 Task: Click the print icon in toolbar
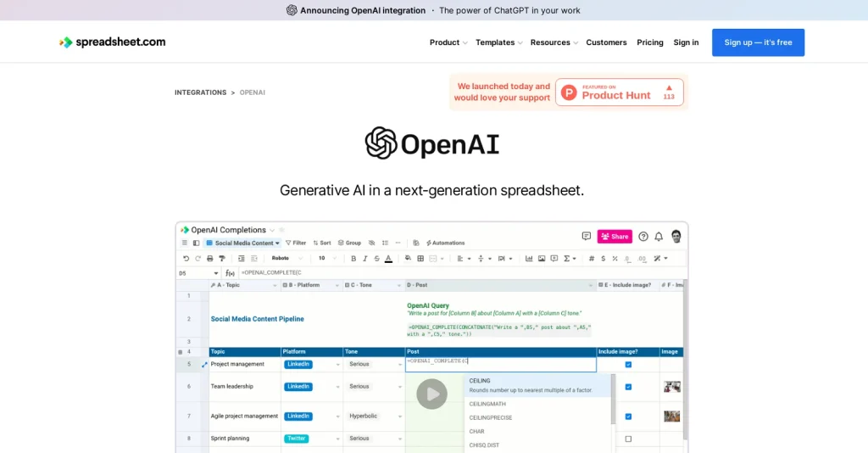tap(209, 259)
